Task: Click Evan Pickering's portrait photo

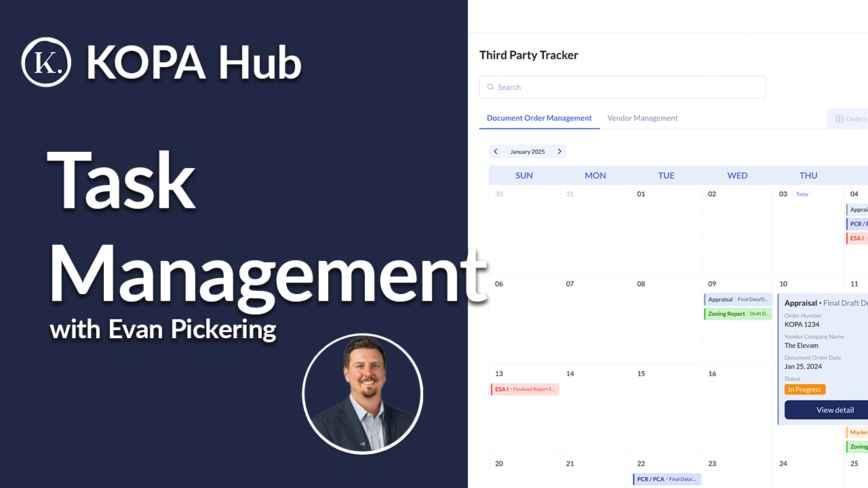Action: 362,393
